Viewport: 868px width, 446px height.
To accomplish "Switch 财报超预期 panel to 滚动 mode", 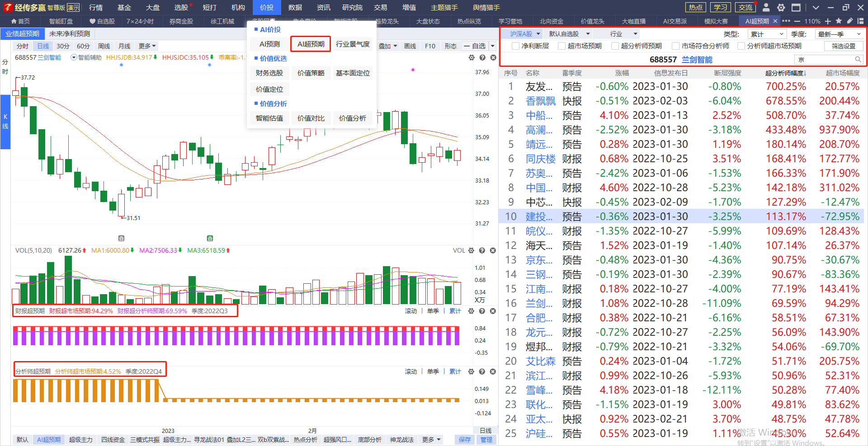I will tap(411, 311).
